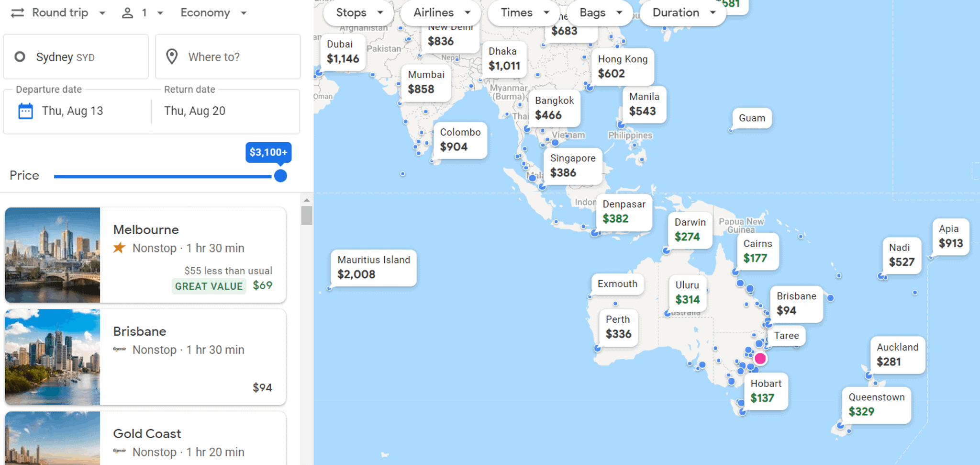Expand the Economy cabin class dropdown
The image size is (980, 465).
212,13
